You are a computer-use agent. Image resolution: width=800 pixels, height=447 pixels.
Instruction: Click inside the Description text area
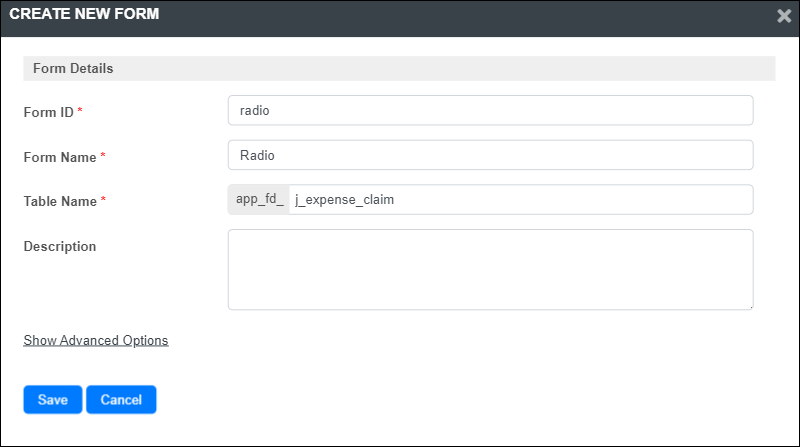[x=490, y=269]
